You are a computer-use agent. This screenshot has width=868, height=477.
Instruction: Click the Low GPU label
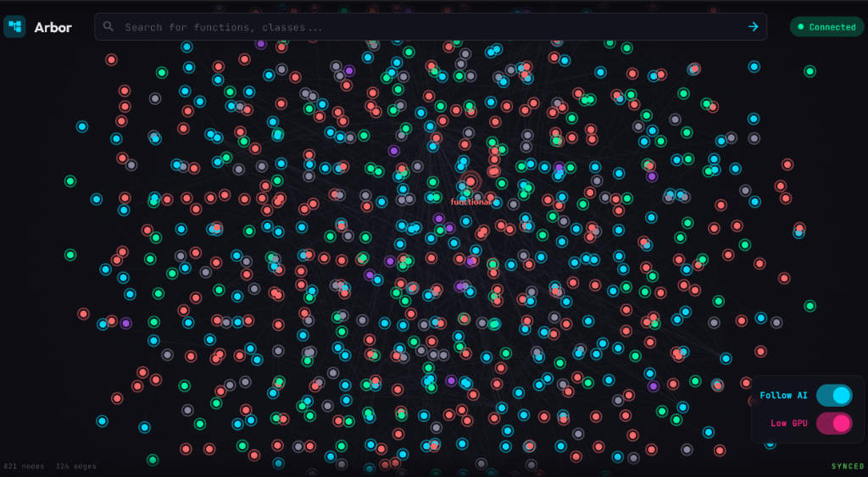[x=789, y=424]
